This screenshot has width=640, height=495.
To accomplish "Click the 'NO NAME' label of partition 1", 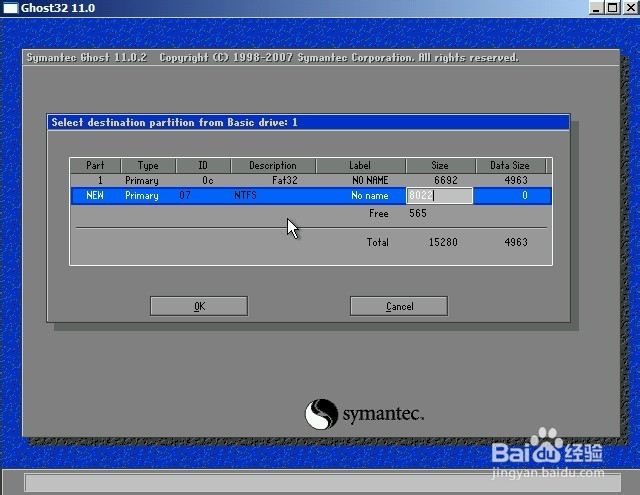I will point(370,180).
